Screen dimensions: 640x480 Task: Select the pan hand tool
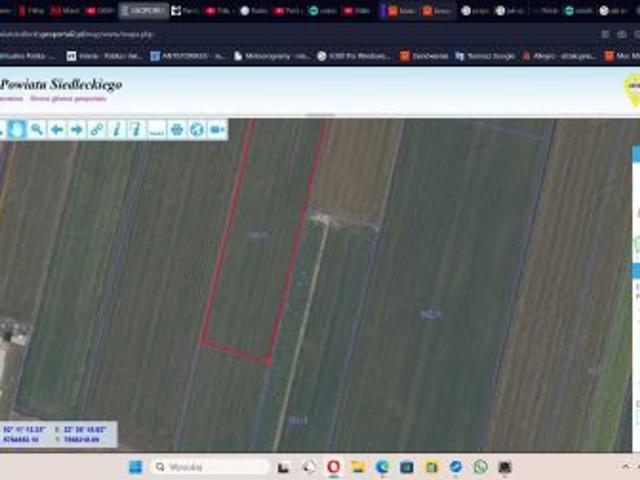[x=17, y=130]
